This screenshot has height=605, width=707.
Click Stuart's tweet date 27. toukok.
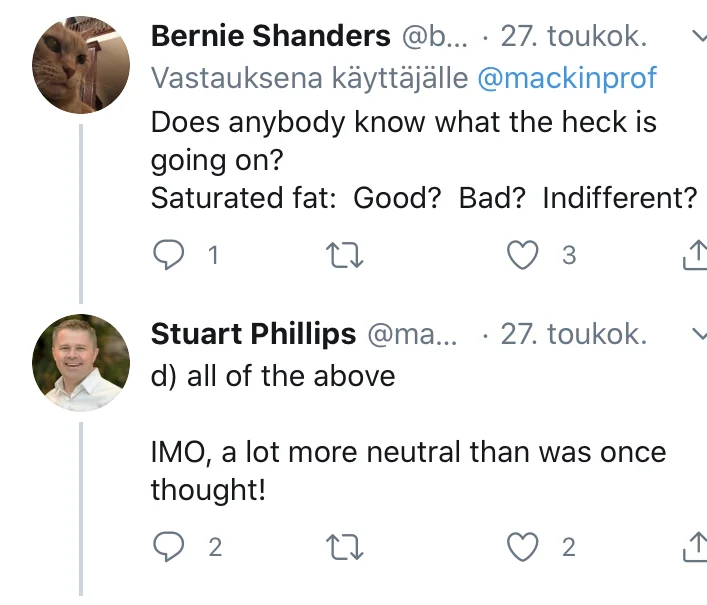pos(573,334)
